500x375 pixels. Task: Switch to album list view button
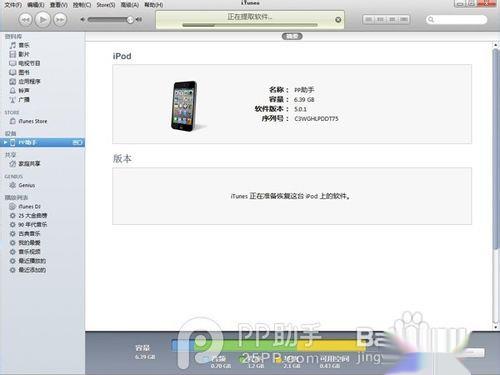point(380,19)
